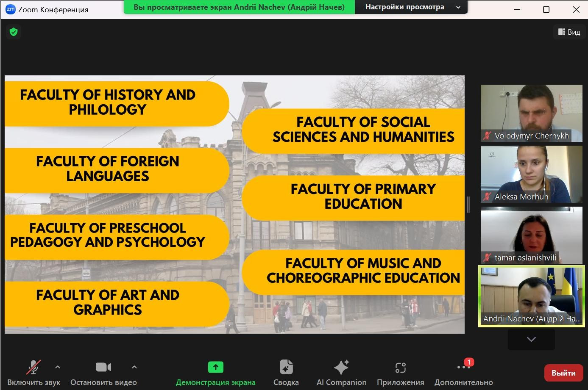Expand audio options arrow next to microphone
Image resolution: width=588 pixels, height=390 pixels.
point(58,367)
